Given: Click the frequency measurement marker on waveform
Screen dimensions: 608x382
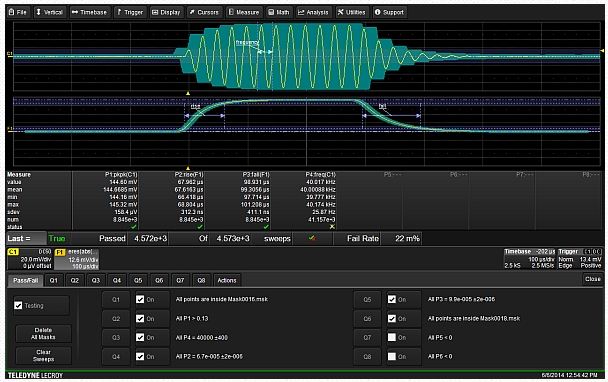Looking at the screenshot, I should tap(247, 42).
